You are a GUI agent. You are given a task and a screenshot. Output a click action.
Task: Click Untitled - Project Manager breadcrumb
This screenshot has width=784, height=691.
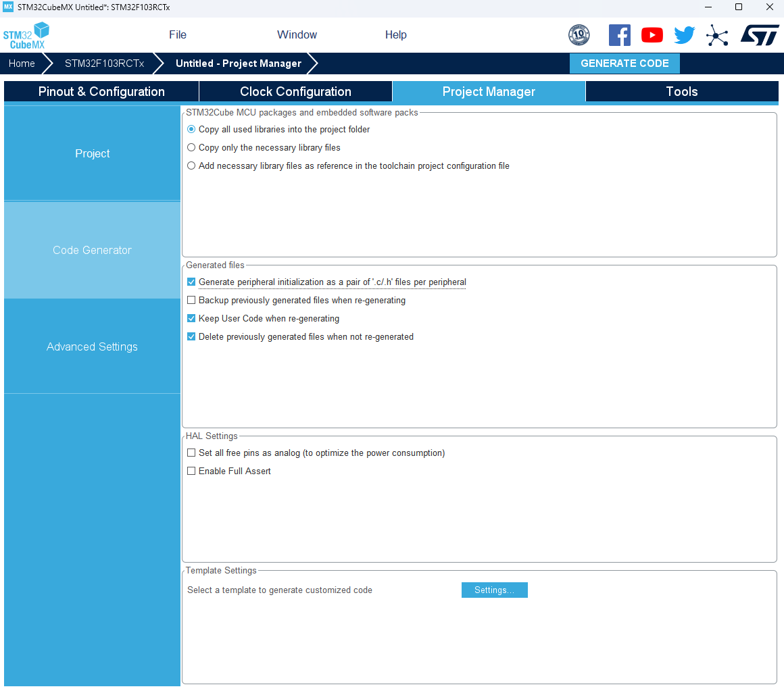[239, 63]
